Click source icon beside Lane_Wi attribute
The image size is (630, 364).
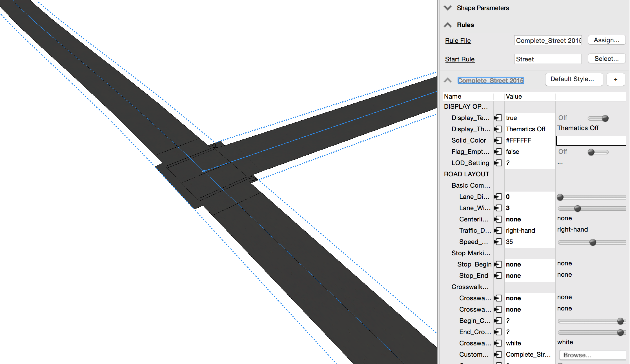pos(498,208)
